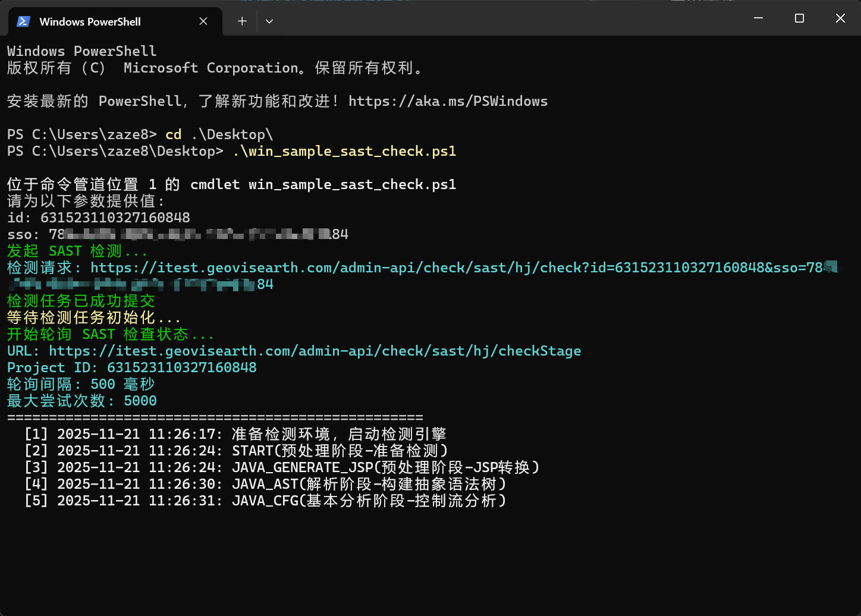Click the PowerShell icon in the tab
The width and height of the screenshot is (861, 616).
[23, 21]
